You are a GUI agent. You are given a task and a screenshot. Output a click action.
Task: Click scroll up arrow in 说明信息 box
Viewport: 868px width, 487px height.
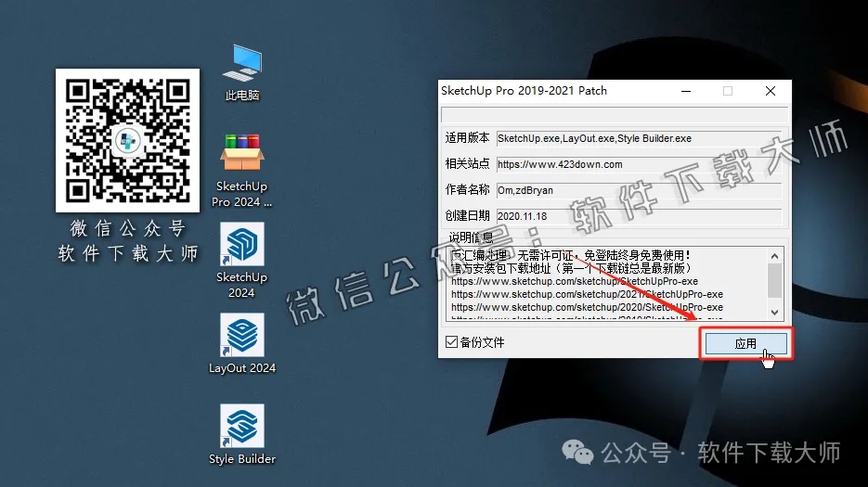(x=774, y=256)
